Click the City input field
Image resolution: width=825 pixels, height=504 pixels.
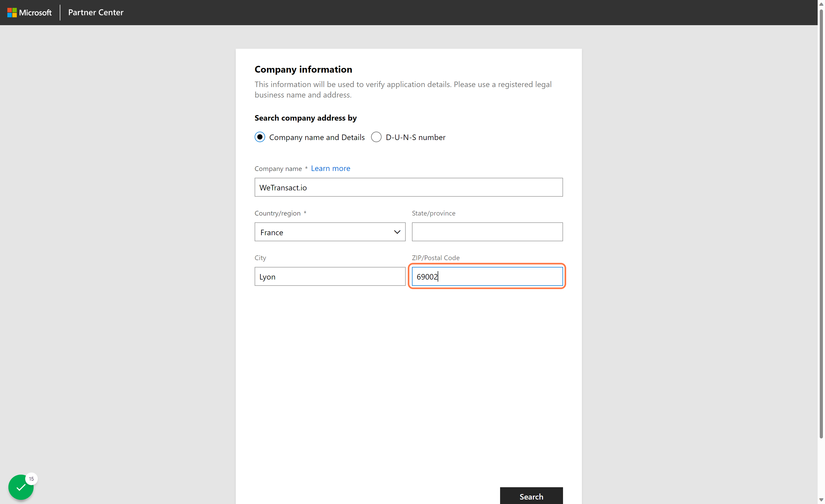(x=330, y=276)
